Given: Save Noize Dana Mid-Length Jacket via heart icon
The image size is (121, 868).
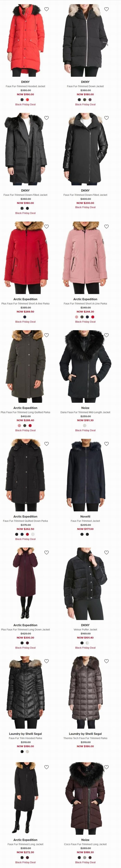Looking at the screenshot, I should [x=106, y=335].
